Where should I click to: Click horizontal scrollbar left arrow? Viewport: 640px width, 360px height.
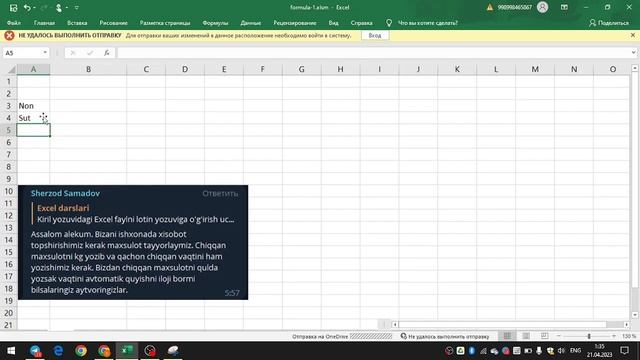pyautogui.click(x=395, y=324)
